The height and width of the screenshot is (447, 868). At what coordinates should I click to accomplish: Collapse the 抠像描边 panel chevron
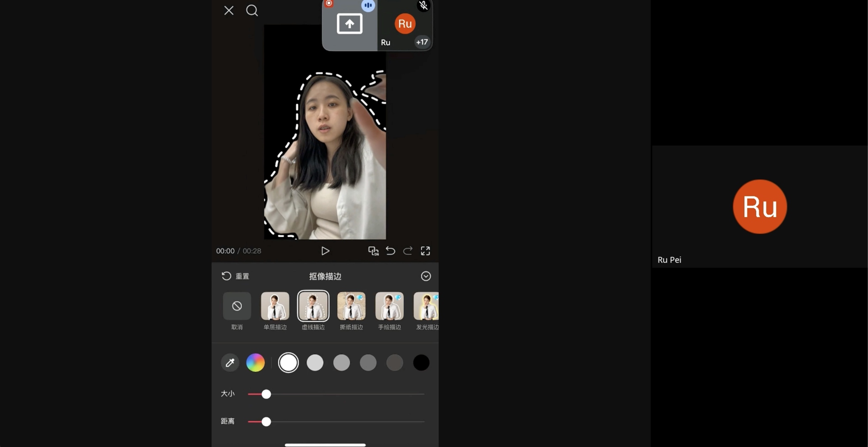point(426,276)
